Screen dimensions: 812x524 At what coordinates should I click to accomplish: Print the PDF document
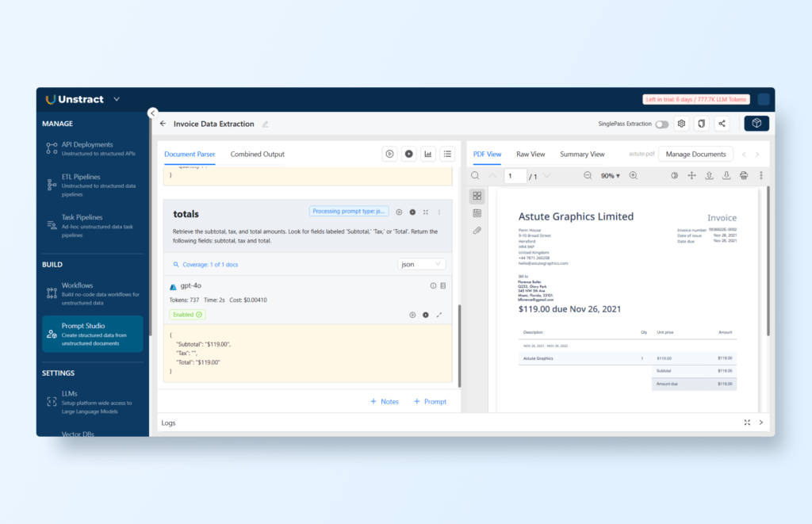pos(744,175)
